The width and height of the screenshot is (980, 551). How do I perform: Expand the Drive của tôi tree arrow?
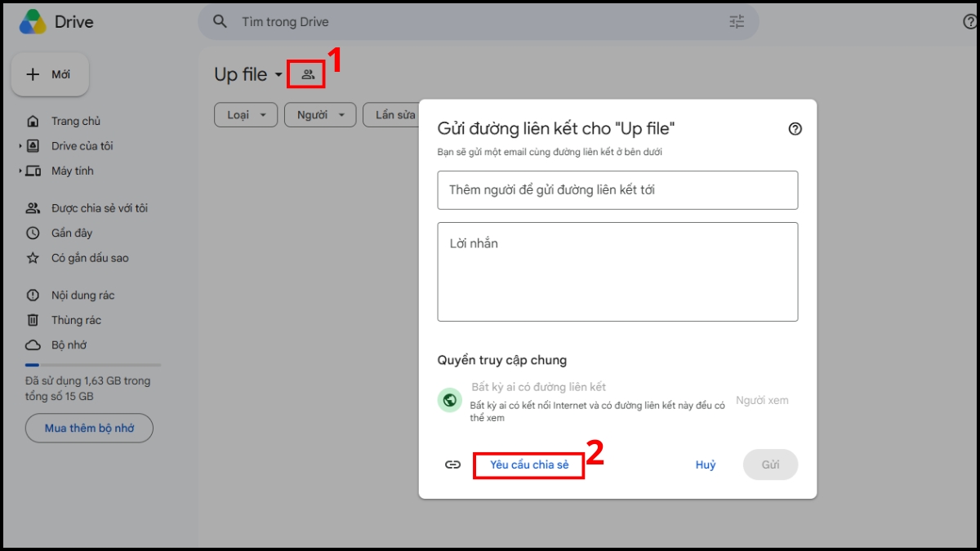pyautogui.click(x=20, y=146)
